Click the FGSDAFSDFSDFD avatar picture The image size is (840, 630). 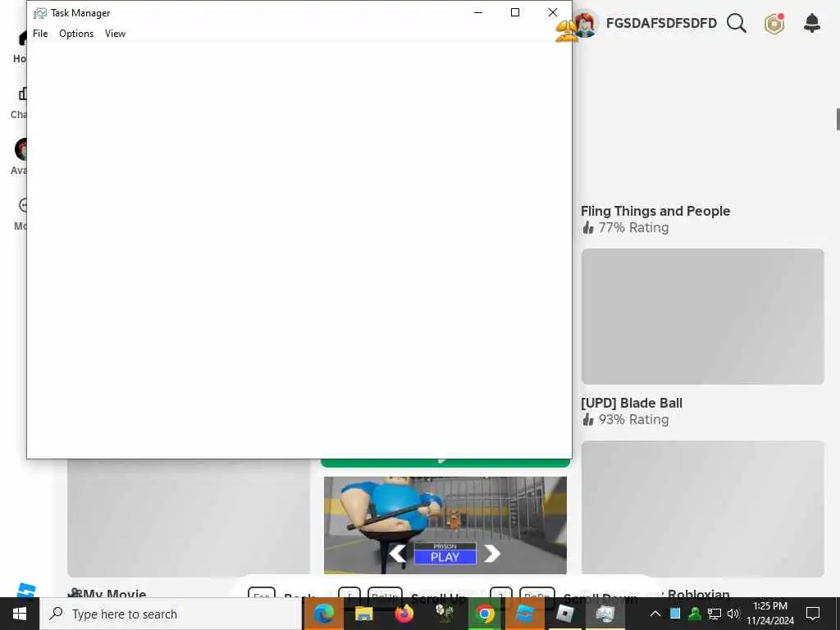(x=587, y=24)
